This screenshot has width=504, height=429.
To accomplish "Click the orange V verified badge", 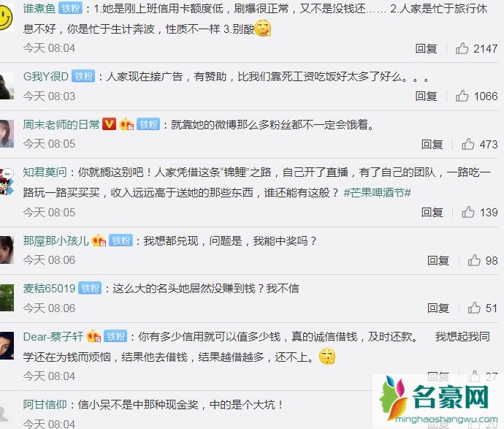I will 109,124.
